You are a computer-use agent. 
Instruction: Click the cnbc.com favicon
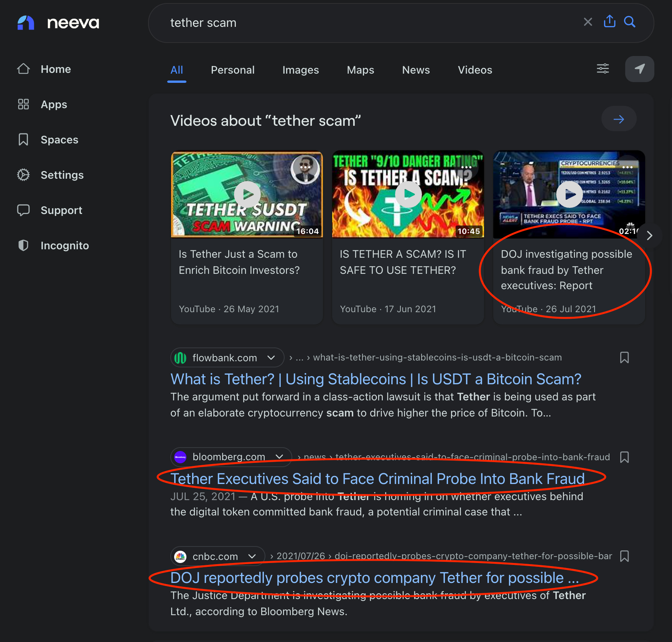180,556
